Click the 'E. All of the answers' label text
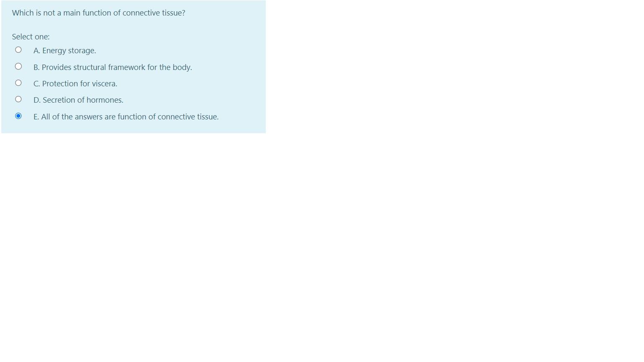This screenshot has height=362, width=644. tap(126, 117)
